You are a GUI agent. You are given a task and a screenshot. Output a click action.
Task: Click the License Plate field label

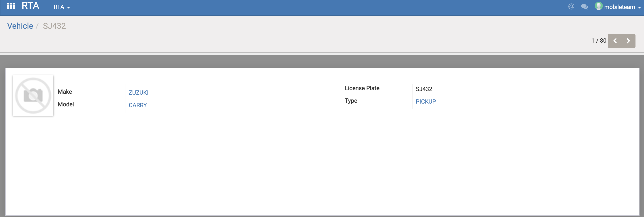pos(362,88)
